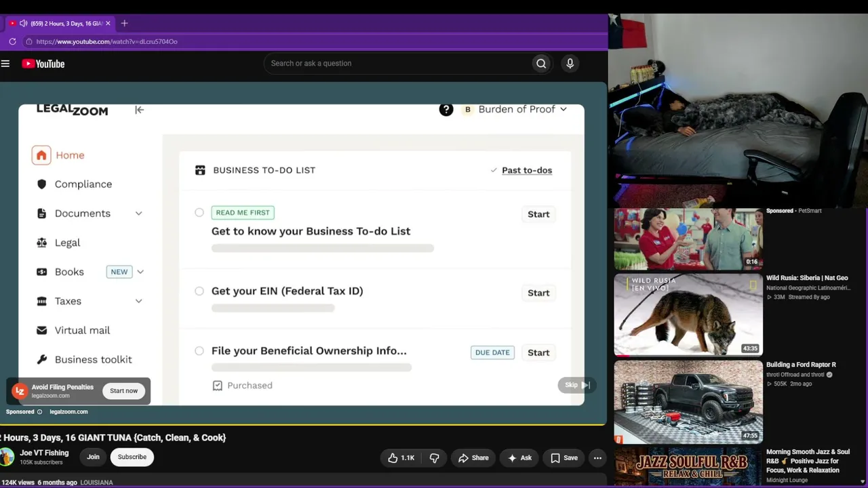This screenshot has height=488, width=868.
Task: Click the Joe VT Fishing channel name
Action: point(44,453)
